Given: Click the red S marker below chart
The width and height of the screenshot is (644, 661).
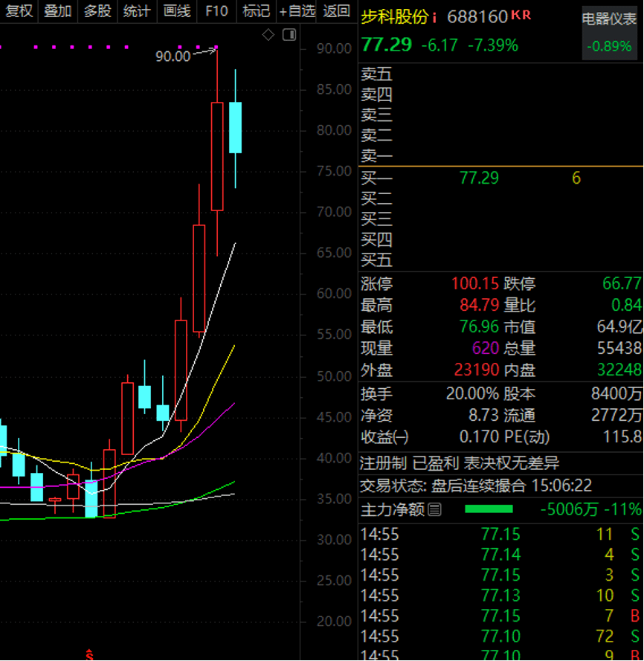Looking at the screenshot, I should coord(90,654).
